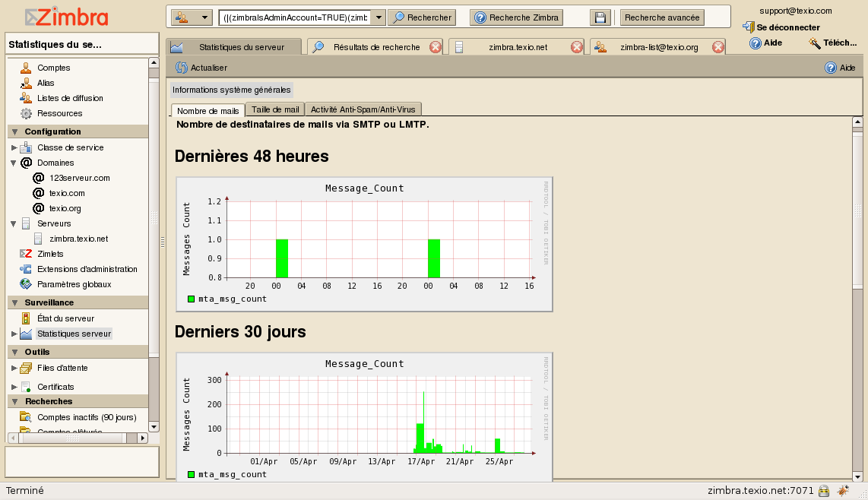Click the sidebar vertical scrollbar up arrow
Viewport: 868px width, 500px height.
pos(154,62)
